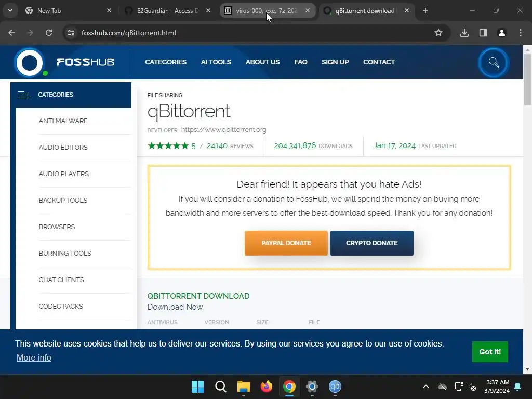Image resolution: width=532 pixels, height=399 pixels.
Task: Open the network tray icon
Action: point(459,387)
